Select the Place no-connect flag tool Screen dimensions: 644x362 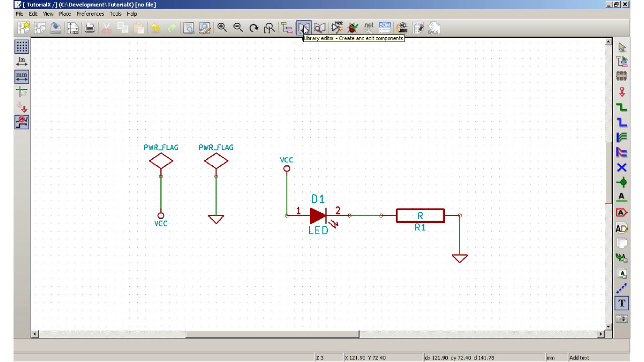tap(621, 168)
